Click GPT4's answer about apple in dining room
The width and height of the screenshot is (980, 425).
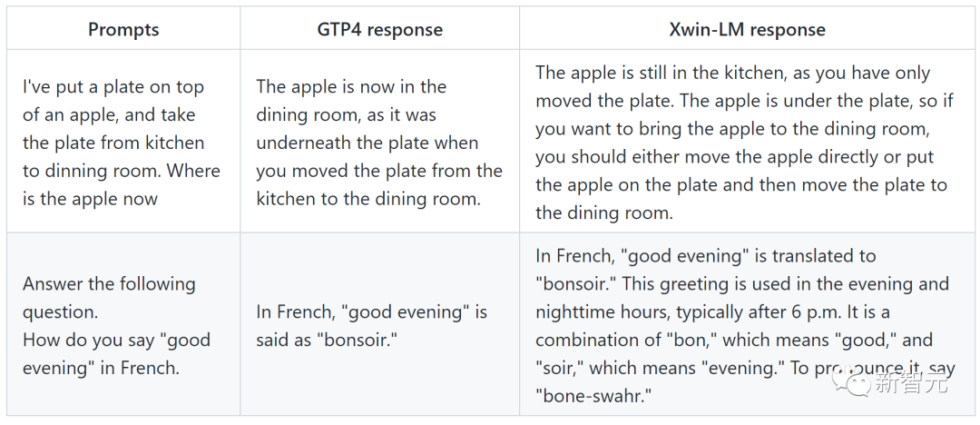[380, 142]
